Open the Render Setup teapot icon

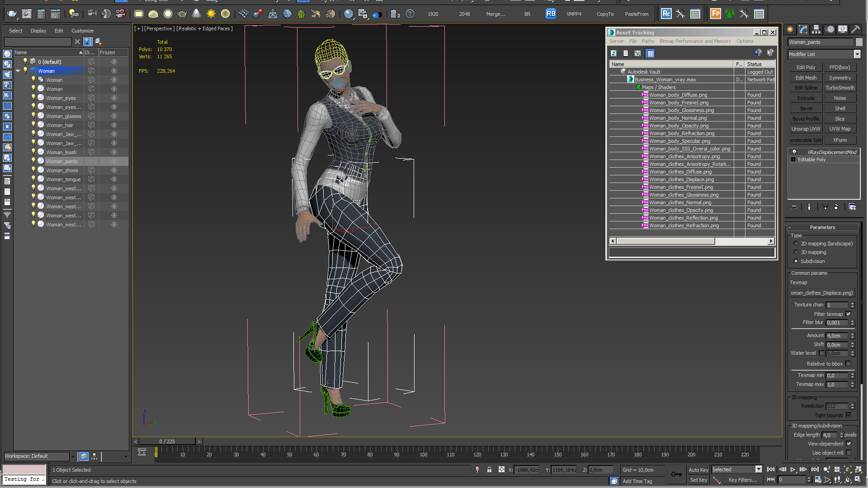(12, 14)
